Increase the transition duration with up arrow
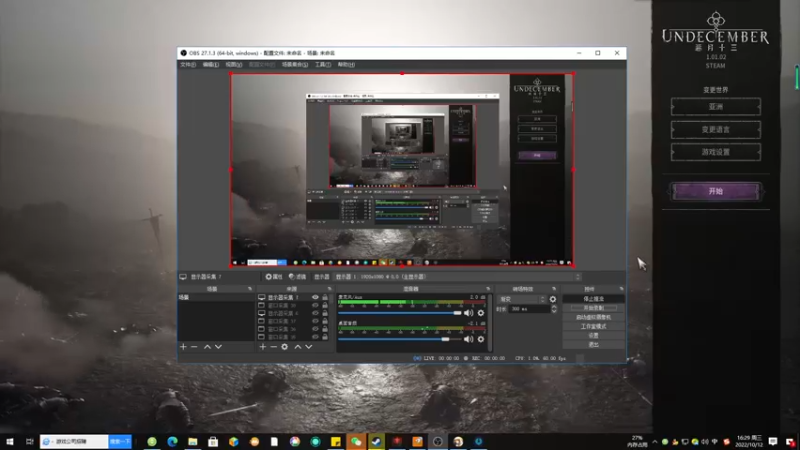This screenshot has width=800, height=450. 554,307
